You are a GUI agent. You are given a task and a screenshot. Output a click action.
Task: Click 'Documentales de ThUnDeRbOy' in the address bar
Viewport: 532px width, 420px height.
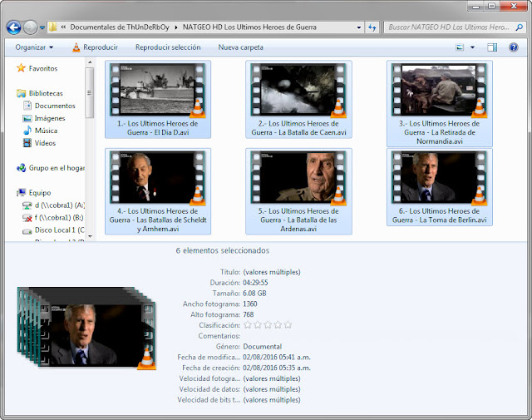click(120, 27)
